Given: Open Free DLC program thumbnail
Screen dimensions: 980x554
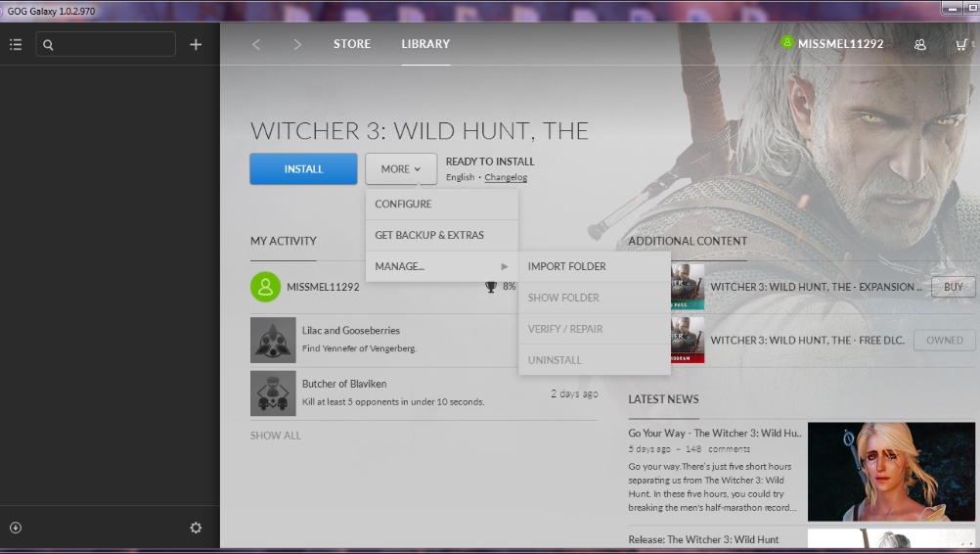Looking at the screenshot, I should [688, 341].
